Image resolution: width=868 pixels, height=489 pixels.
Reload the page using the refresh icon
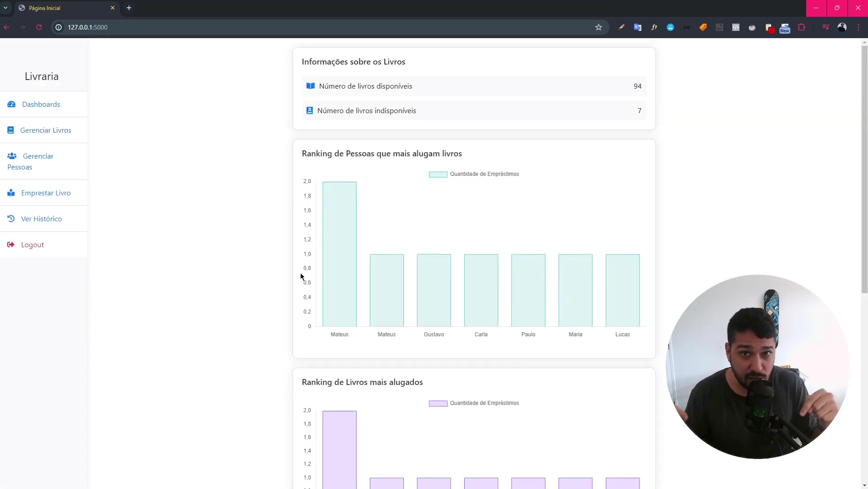point(39,27)
